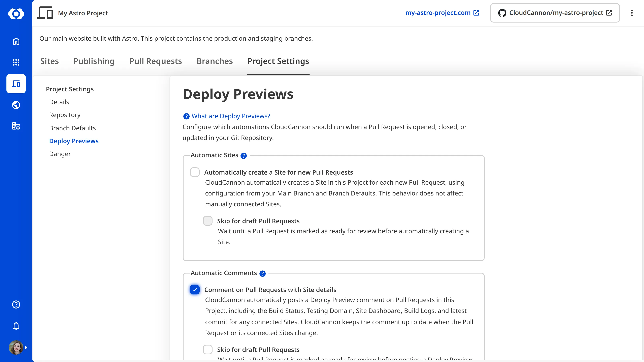Click the help icon beside Automatic Comments

pyautogui.click(x=262, y=274)
